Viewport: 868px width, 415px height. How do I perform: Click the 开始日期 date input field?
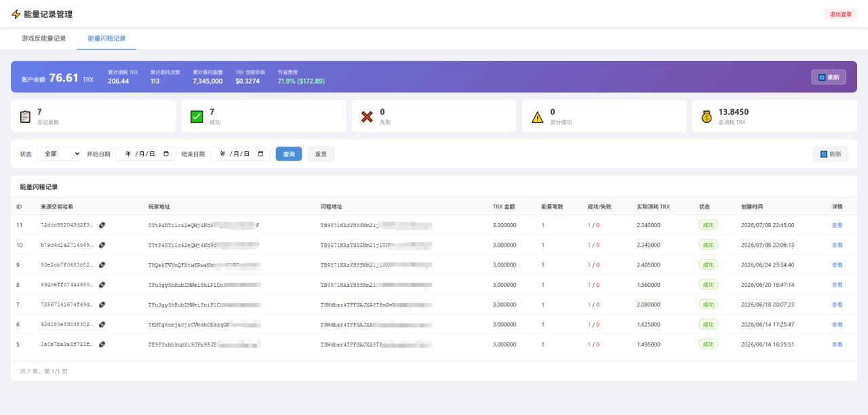146,154
